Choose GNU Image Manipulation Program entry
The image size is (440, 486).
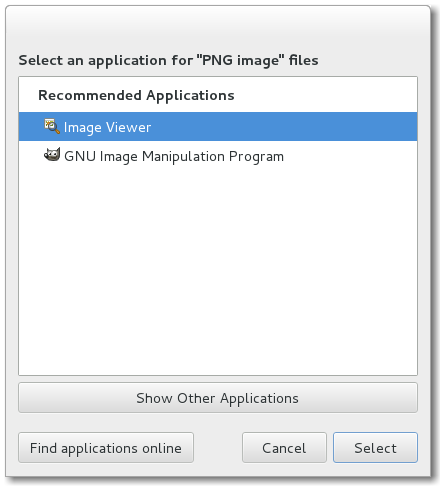tap(218, 156)
